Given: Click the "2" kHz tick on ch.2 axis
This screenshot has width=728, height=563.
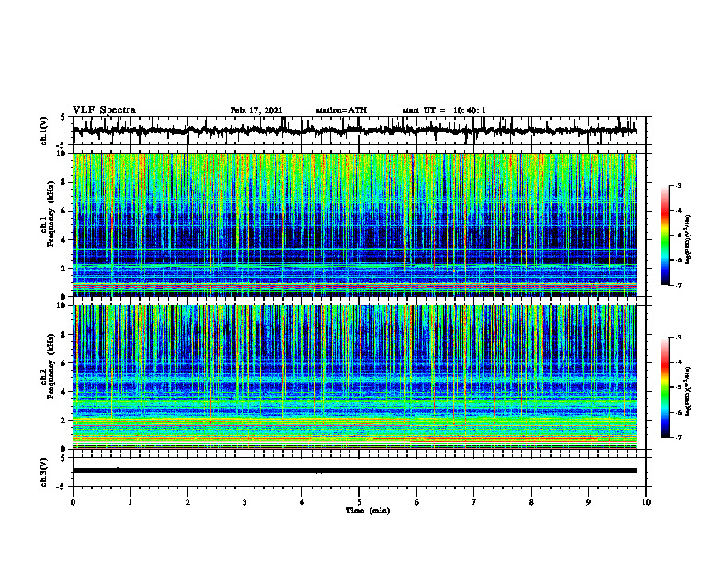Looking at the screenshot, I should click(x=64, y=420).
